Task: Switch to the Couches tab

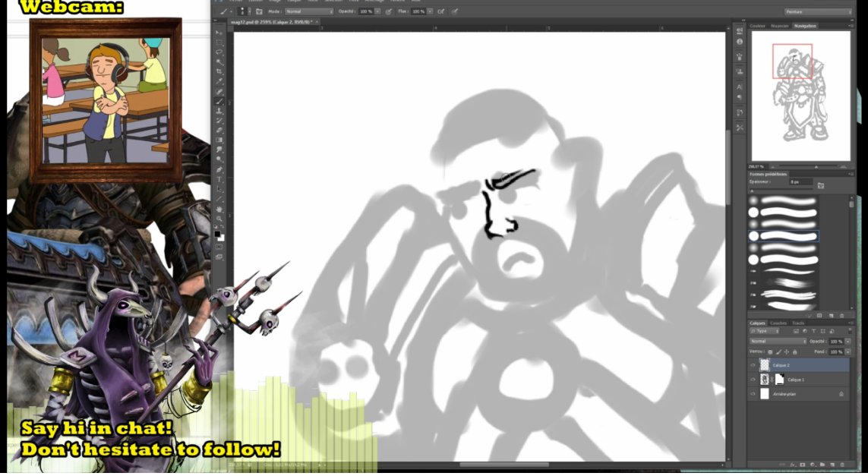Action: coord(778,323)
